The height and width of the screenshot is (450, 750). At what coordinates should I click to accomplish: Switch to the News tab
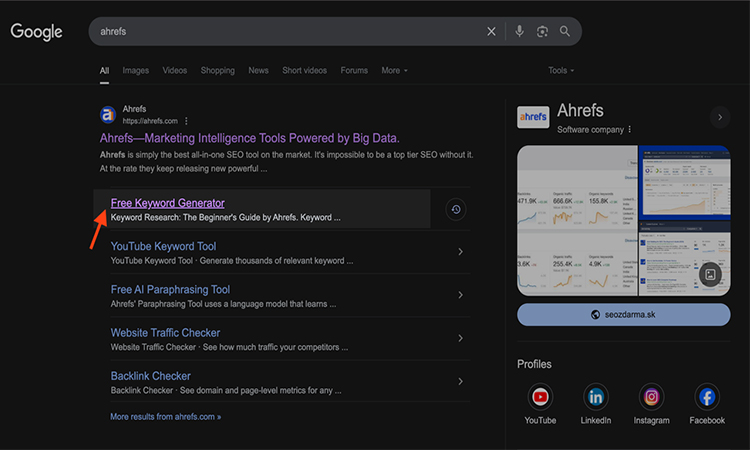coord(258,70)
